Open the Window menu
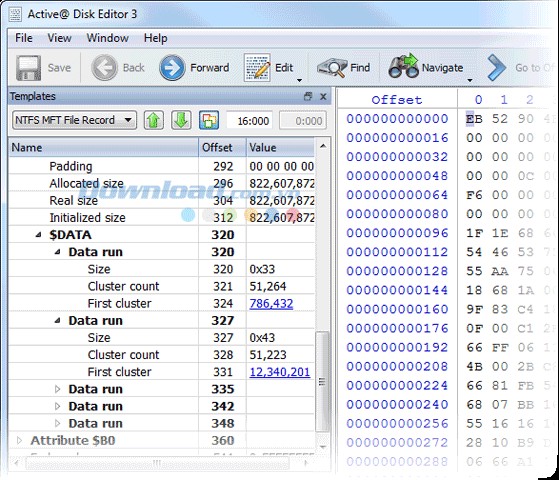Screen dimensions: 559x480 (108, 38)
